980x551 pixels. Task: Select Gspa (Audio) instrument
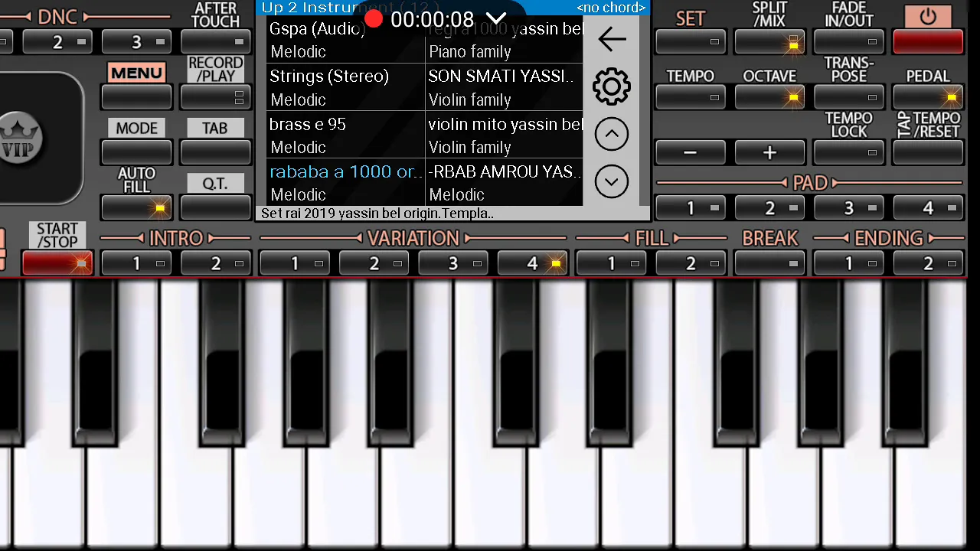(346, 40)
